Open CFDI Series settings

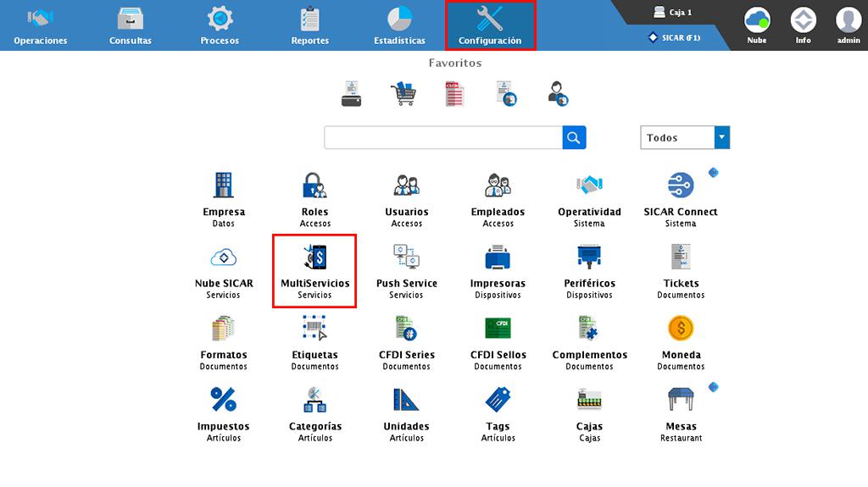point(407,342)
